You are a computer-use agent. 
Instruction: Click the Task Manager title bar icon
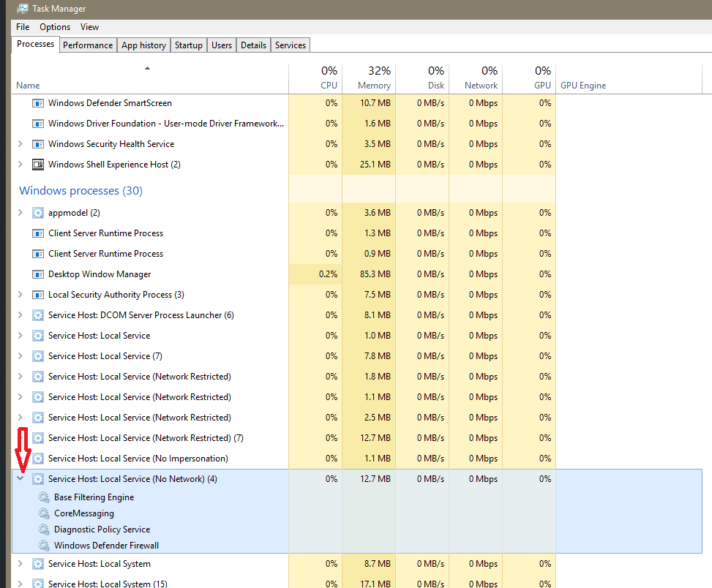tap(23, 9)
